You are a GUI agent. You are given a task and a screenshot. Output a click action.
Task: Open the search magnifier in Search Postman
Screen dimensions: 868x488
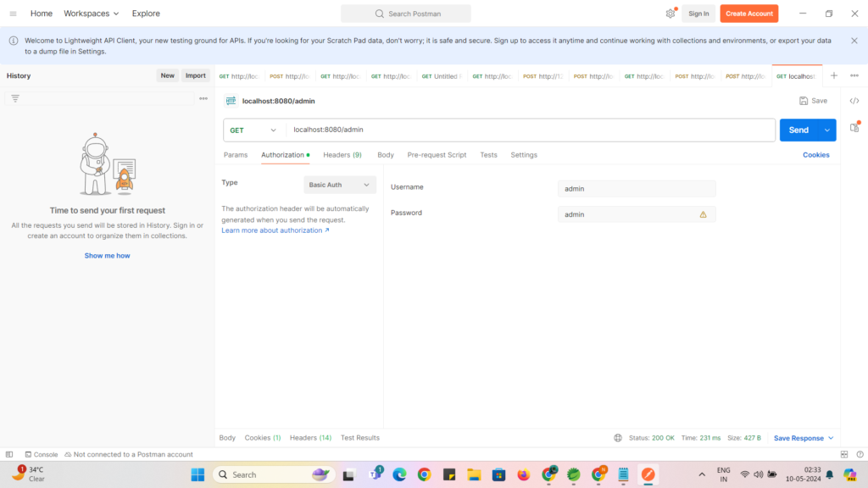point(379,14)
